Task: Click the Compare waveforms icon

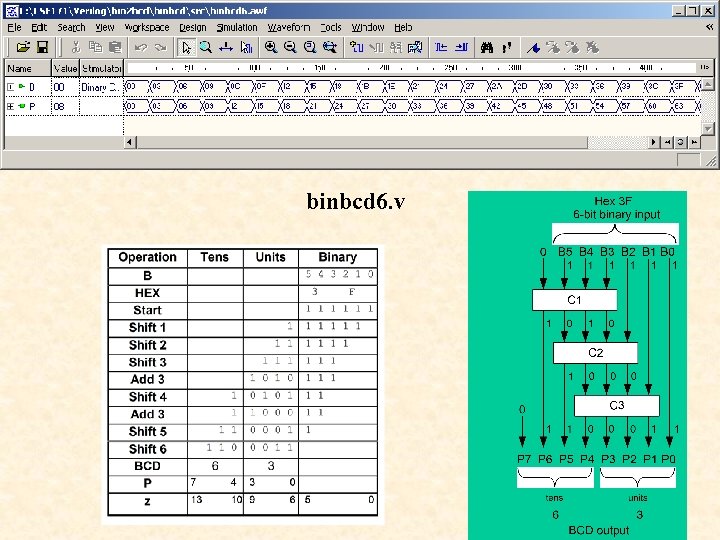Action: (415, 47)
